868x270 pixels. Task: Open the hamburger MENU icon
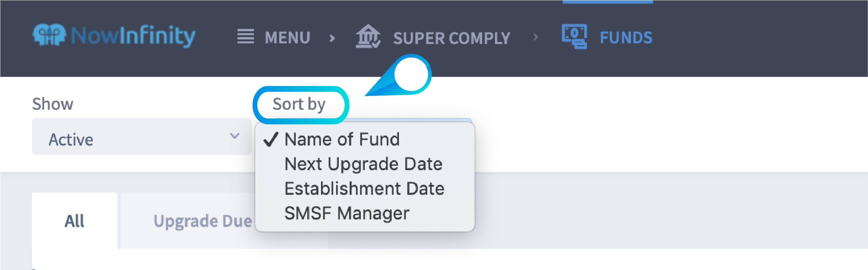coord(246,36)
